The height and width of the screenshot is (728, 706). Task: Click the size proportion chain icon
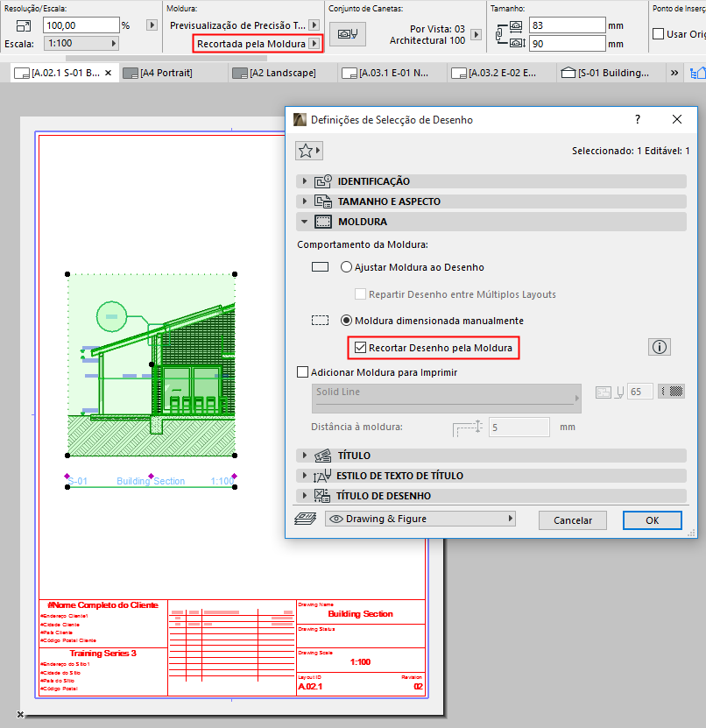501,34
